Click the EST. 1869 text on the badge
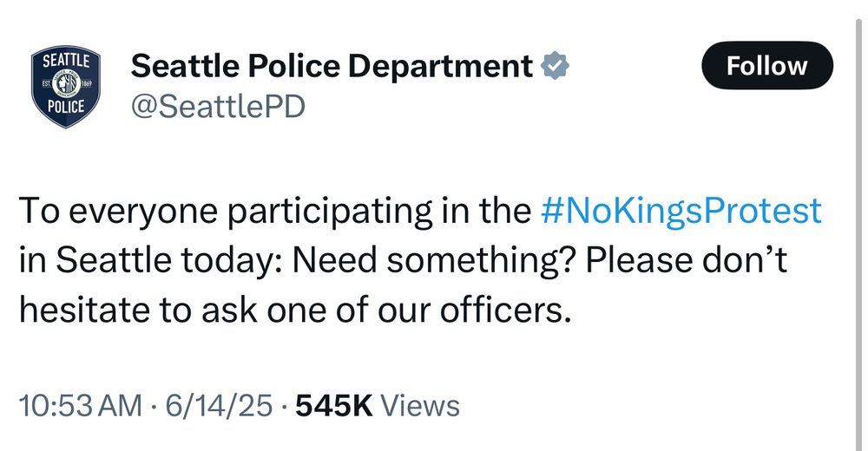The image size is (868, 451). [x=66, y=83]
